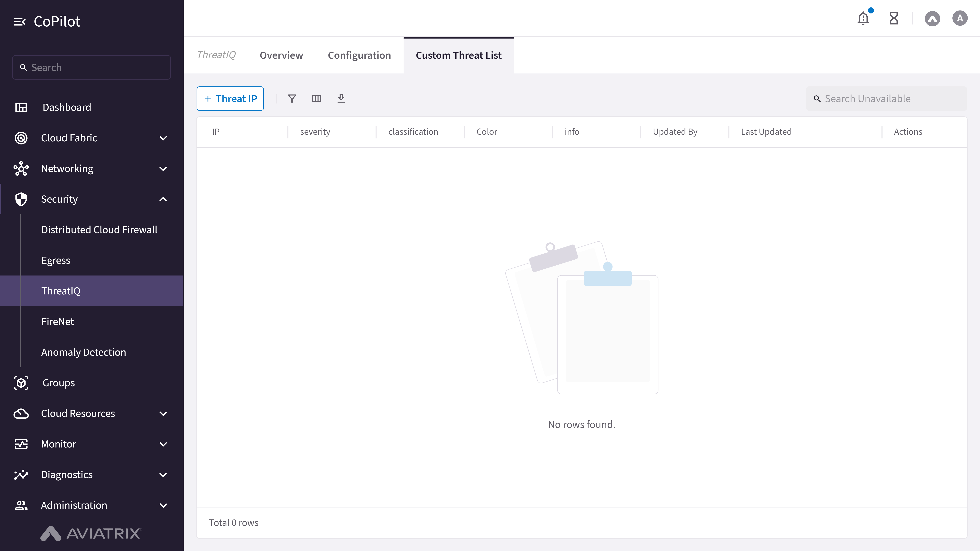This screenshot has height=551, width=980.
Task: Open the user avatar menu
Action: tap(960, 18)
